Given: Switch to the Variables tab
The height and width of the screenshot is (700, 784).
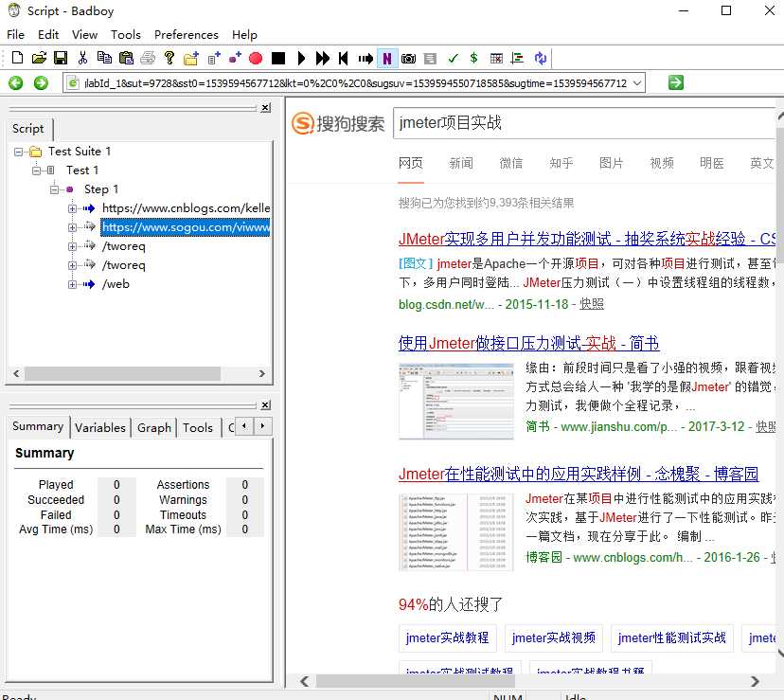Looking at the screenshot, I should [100, 428].
